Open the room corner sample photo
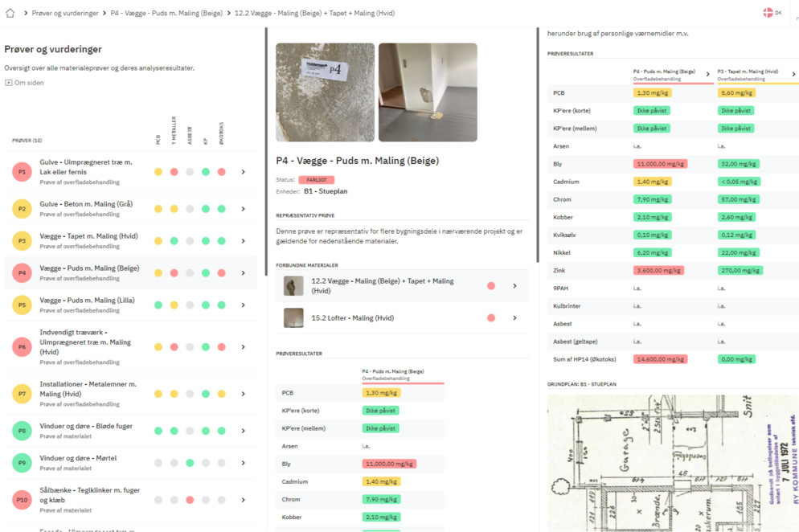Viewport: 799px width, 532px height. tap(428, 92)
